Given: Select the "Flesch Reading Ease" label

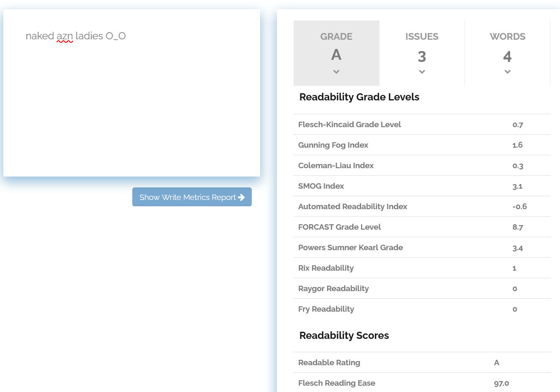Looking at the screenshot, I should pyautogui.click(x=337, y=383).
